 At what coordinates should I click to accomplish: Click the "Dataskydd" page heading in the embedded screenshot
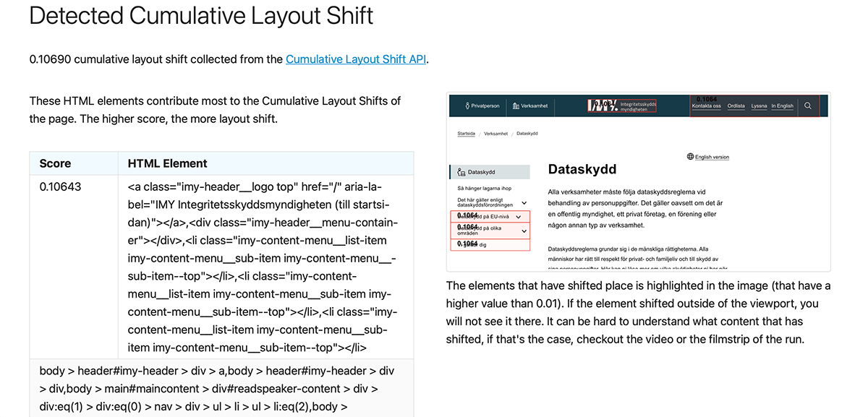[582, 169]
